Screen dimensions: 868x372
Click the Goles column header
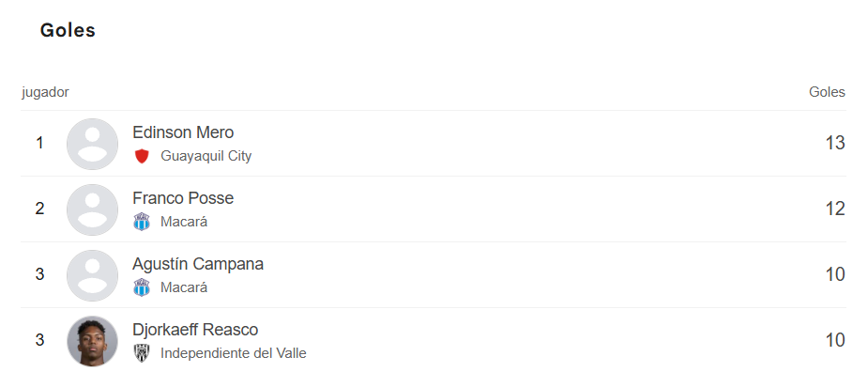(x=827, y=92)
